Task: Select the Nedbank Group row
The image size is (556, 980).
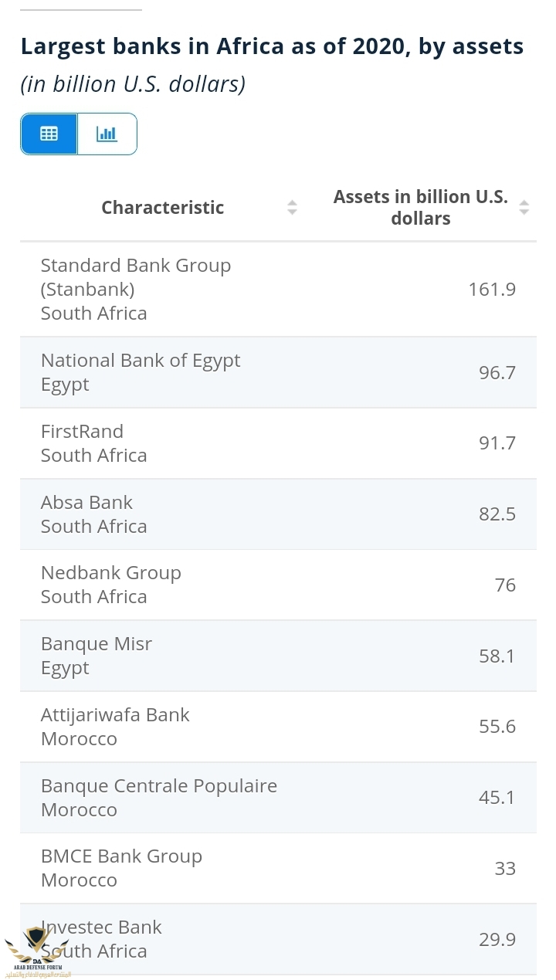Action: point(278,585)
